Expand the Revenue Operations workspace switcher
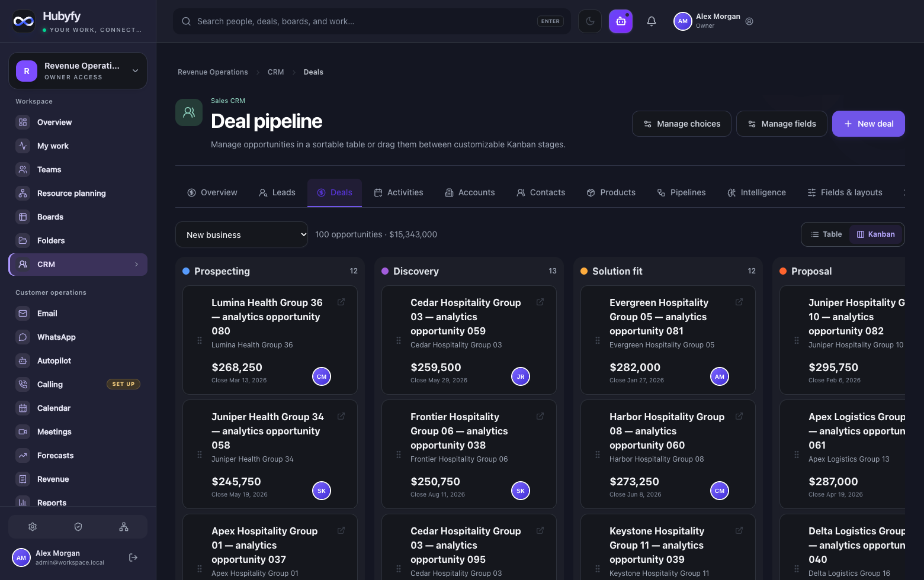924x580 pixels. (78, 71)
